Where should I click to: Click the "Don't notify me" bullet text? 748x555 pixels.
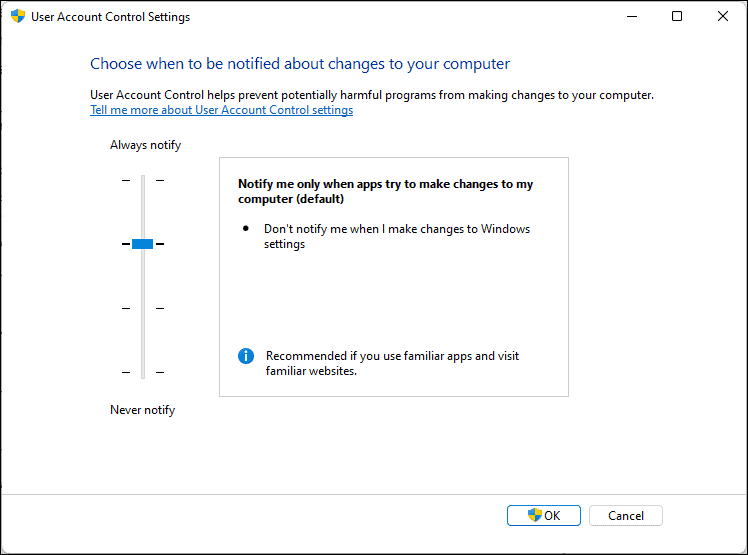coord(396,236)
